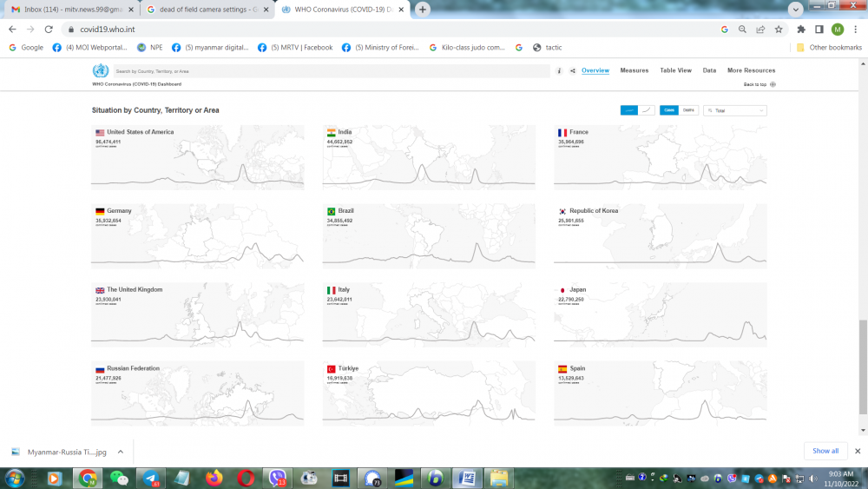The width and height of the screenshot is (868, 489).
Task: Toggle chart metric to Deaths
Action: 689,110
